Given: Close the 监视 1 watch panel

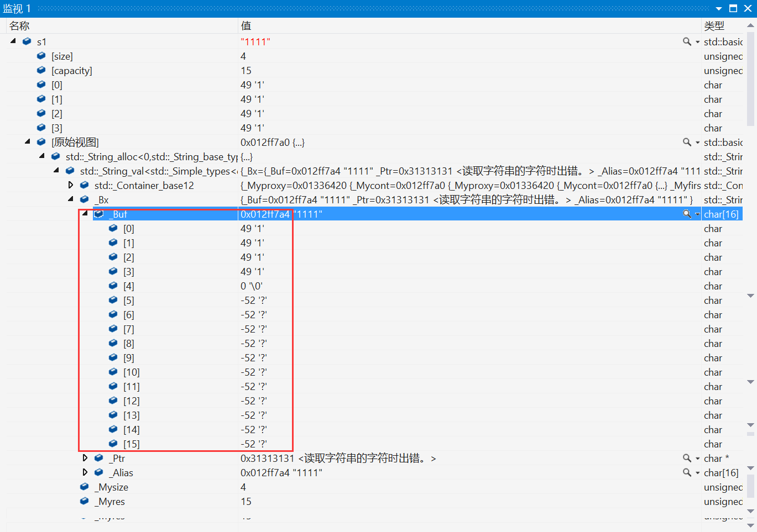Looking at the screenshot, I should [748, 8].
